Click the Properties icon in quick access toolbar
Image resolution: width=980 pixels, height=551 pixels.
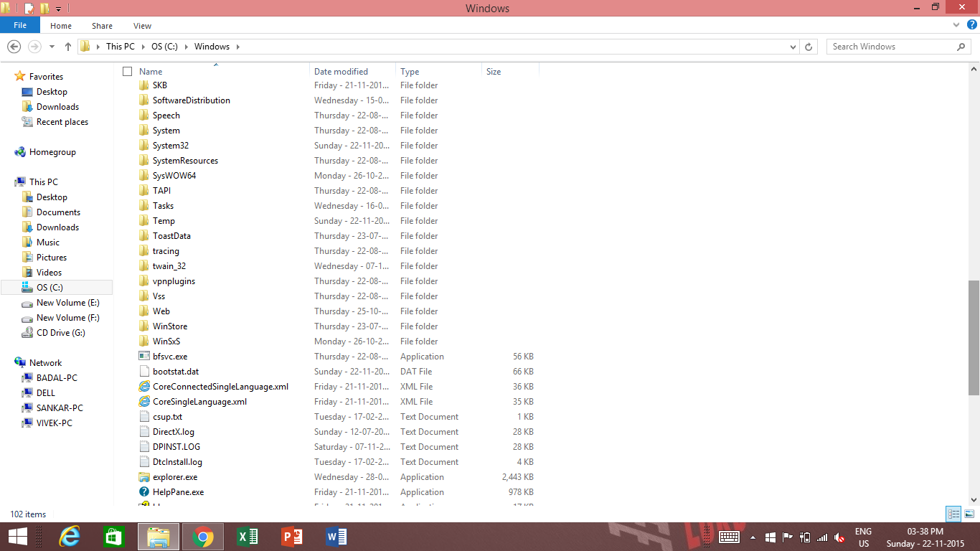[29, 9]
